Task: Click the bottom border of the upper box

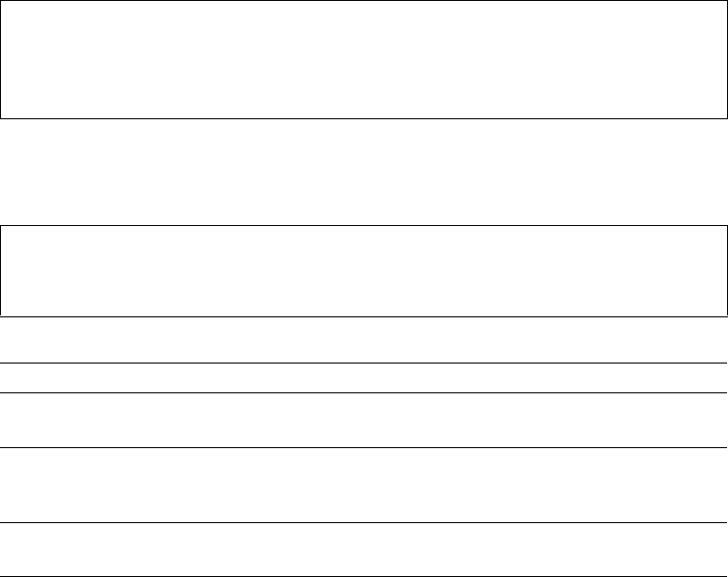Action: point(364,119)
